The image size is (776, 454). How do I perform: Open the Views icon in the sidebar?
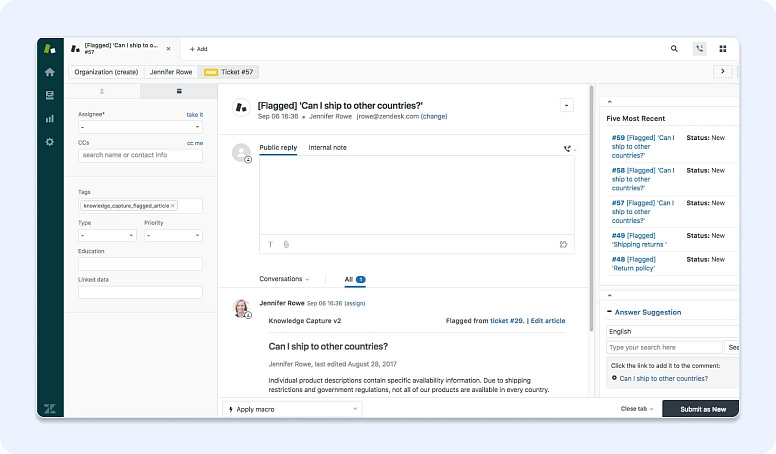click(49, 95)
